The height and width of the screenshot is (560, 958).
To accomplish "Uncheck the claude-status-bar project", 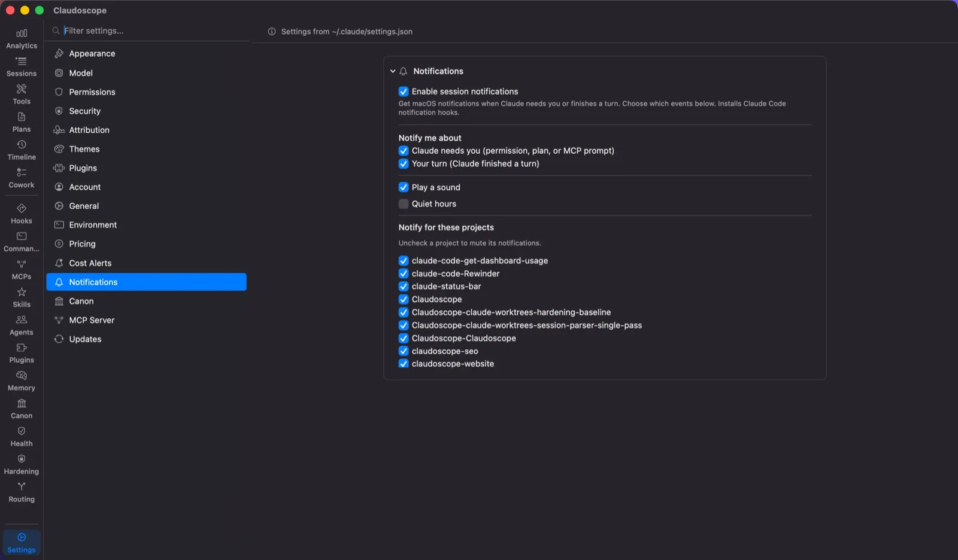I will tap(404, 287).
